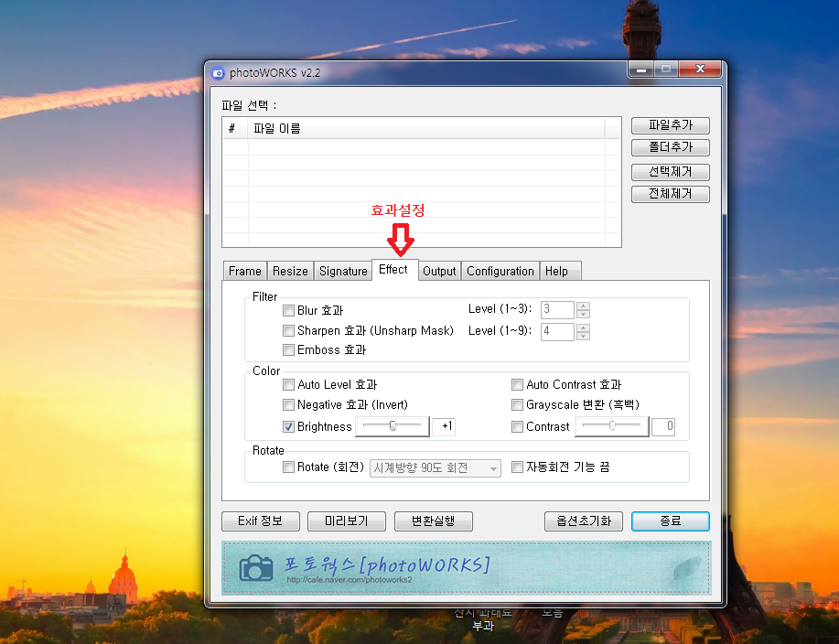Close the photoWORKS window
Image resolution: width=839 pixels, height=644 pixels.
click(x=699, y=70)
